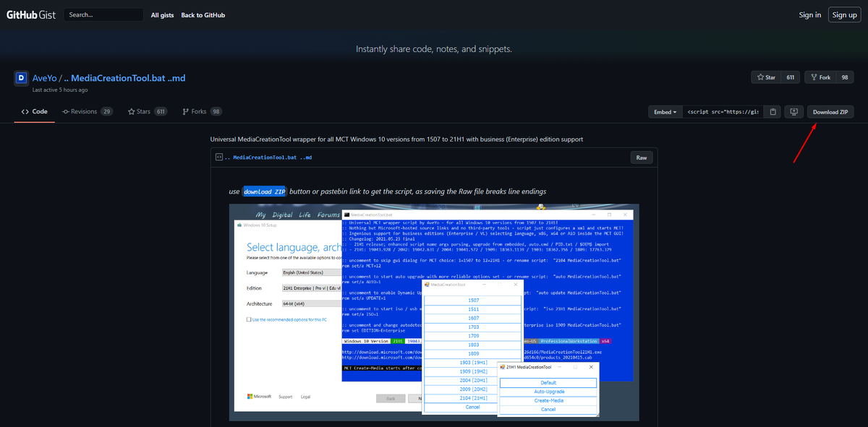View the 611 stargazers count

click(x=791, y=77)
